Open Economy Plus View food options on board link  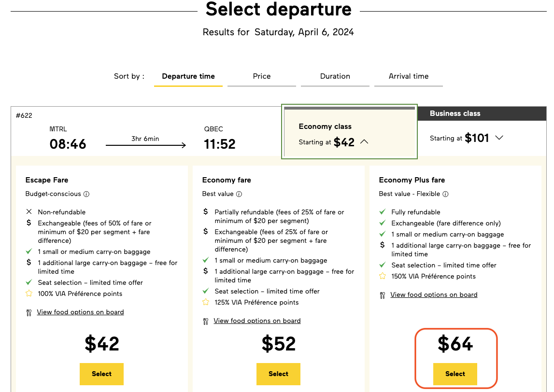click(434, 294)
